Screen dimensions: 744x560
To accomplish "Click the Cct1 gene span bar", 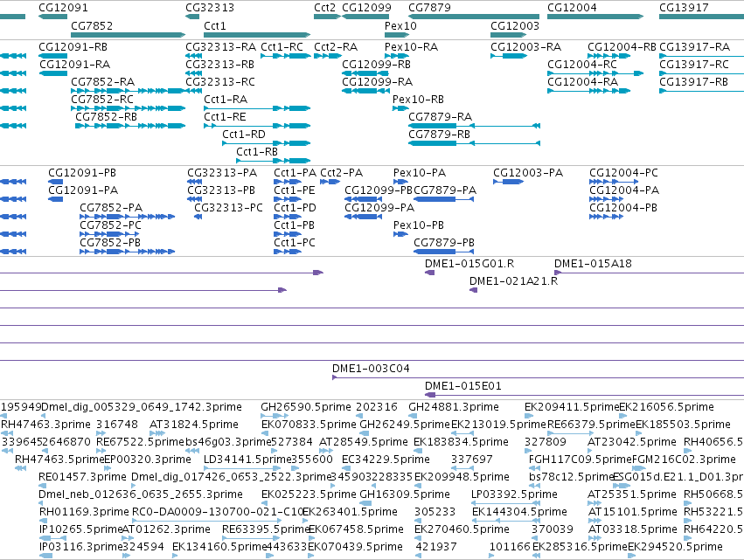I will pos(257,35).
